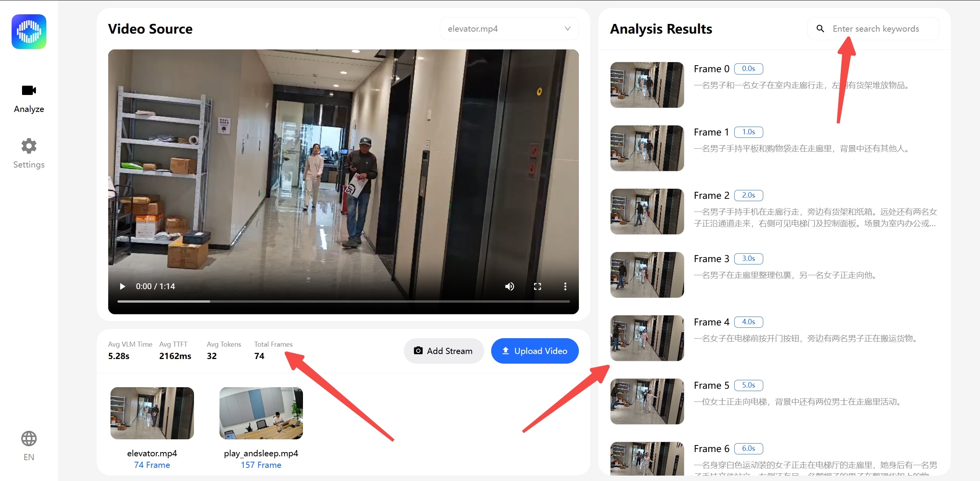The height and width of the screenshot is (481, 980).
Task: Click Frame 4 description text
Action: [x=807, y=339]
